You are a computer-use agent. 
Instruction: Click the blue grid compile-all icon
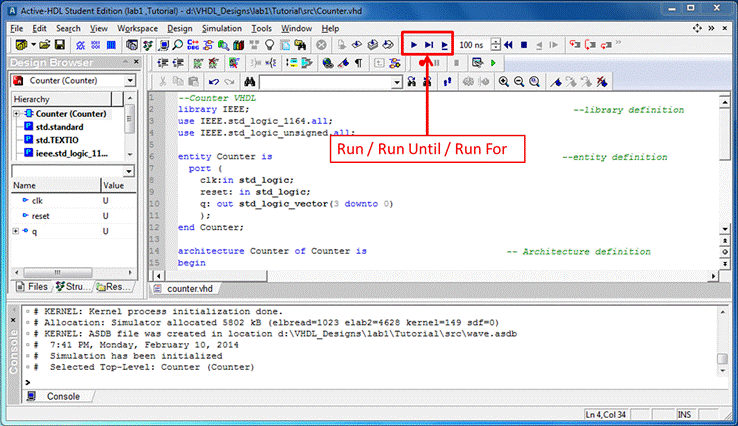point(111,45)
